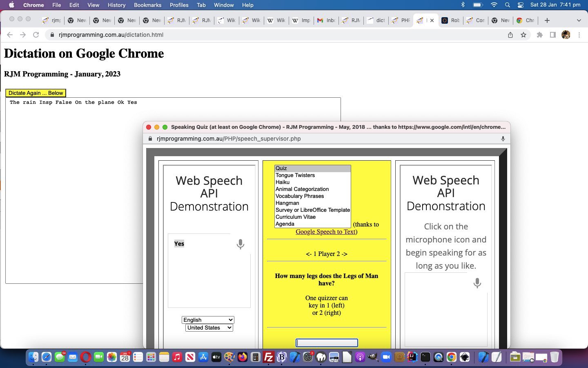Close the current active tab

[x=432, y=20]
